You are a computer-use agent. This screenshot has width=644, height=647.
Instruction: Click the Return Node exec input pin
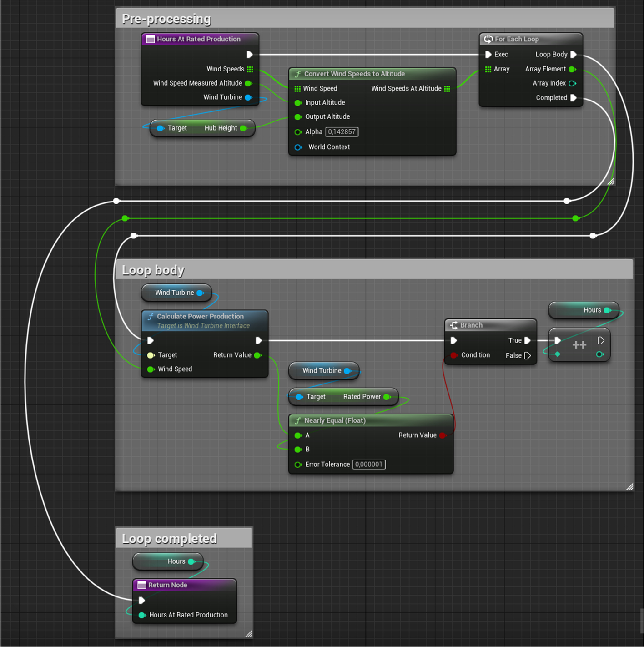(141, 601)
